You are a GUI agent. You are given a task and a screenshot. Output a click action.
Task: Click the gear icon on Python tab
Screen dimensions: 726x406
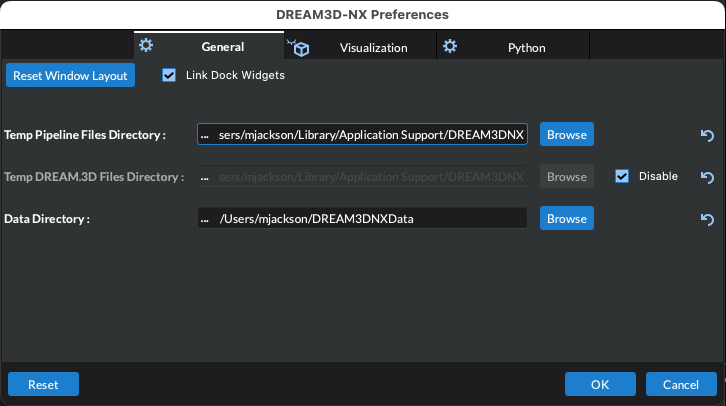(450, 46)
